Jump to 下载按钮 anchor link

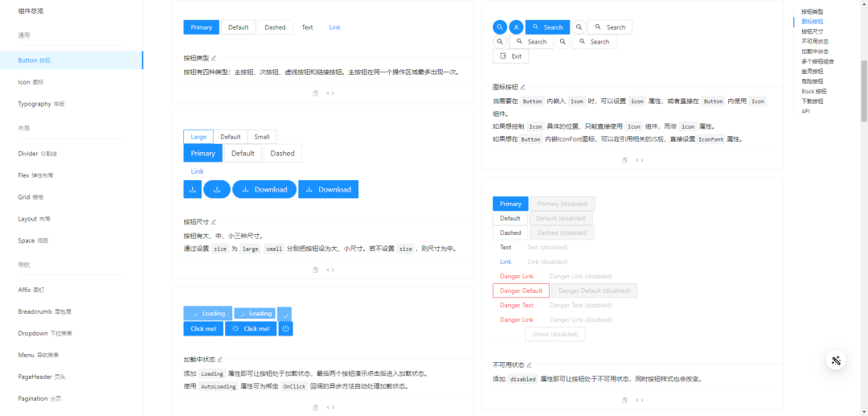coord(812,101)
